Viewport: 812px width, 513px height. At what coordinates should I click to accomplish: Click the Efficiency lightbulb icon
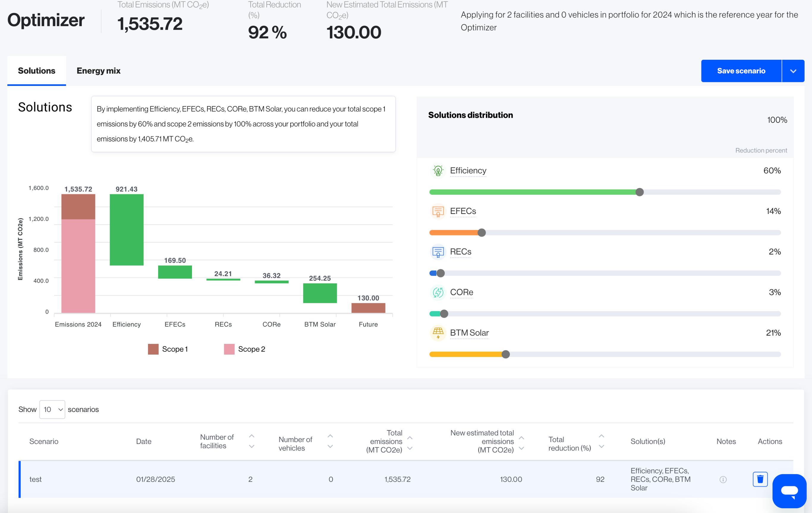tap(438, 171)
